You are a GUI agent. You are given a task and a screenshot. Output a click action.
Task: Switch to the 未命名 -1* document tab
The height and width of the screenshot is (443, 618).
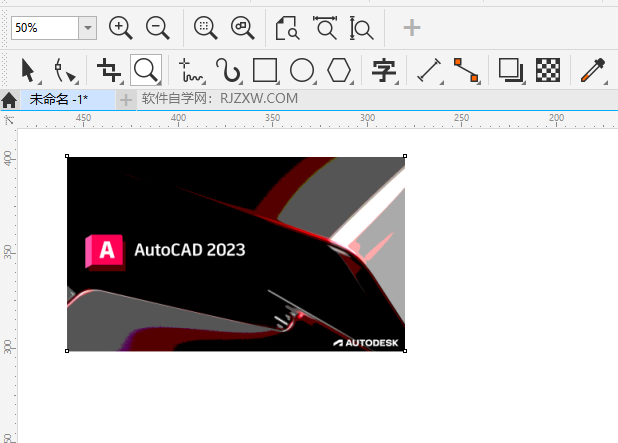pos(68,99)
